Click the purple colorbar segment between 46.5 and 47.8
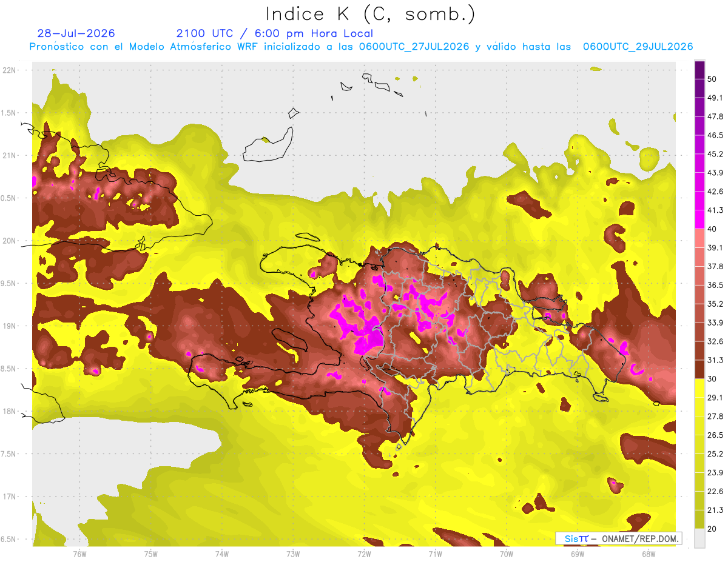 [x=699, y=126]
